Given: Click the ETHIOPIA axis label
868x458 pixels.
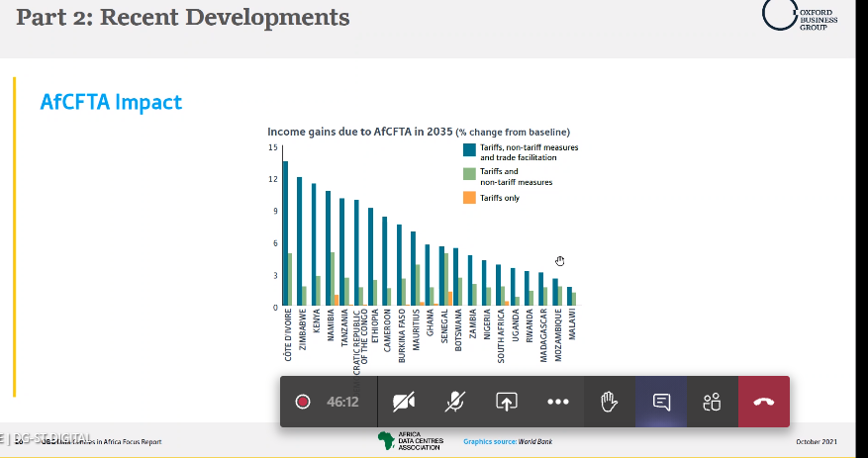Looking at the screenshot, I should tap(375, 325).
